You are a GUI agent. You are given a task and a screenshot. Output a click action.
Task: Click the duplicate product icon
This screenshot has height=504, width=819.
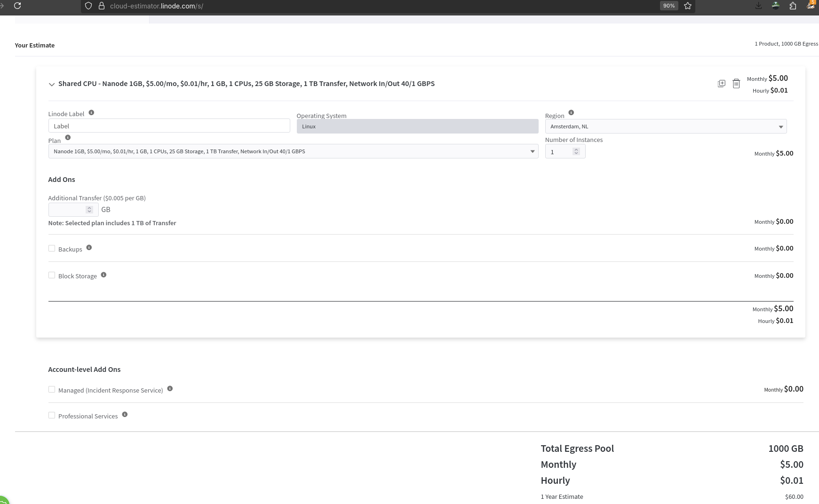(721, 83)
